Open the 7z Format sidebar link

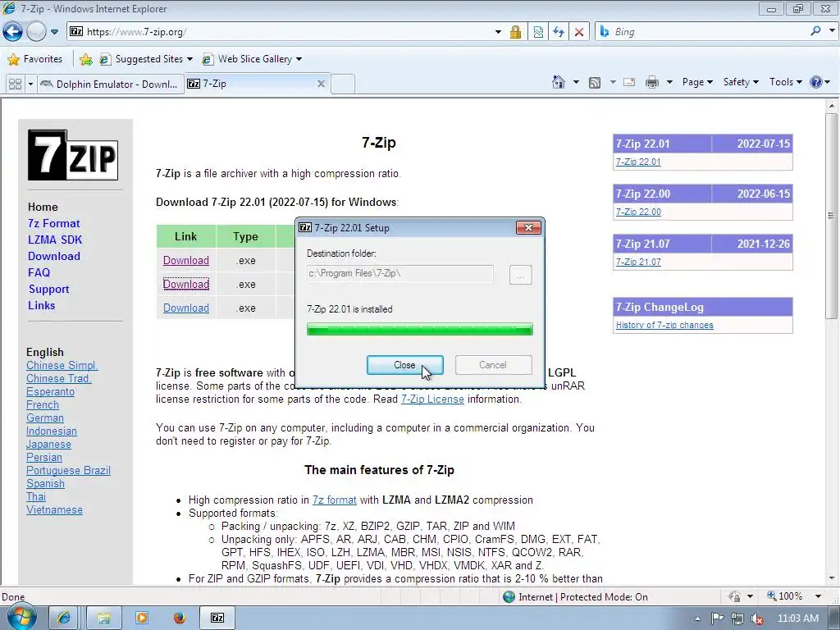pyautogui.click(x=53, y=223)
